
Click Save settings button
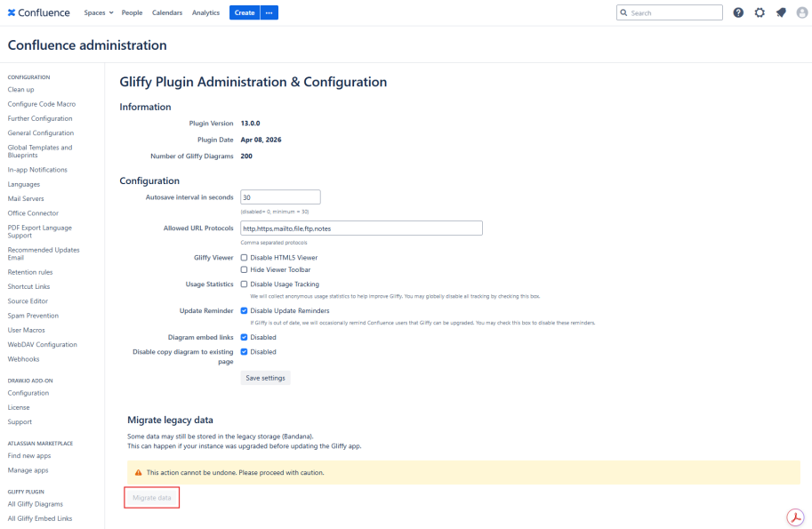tap(265, 378)
